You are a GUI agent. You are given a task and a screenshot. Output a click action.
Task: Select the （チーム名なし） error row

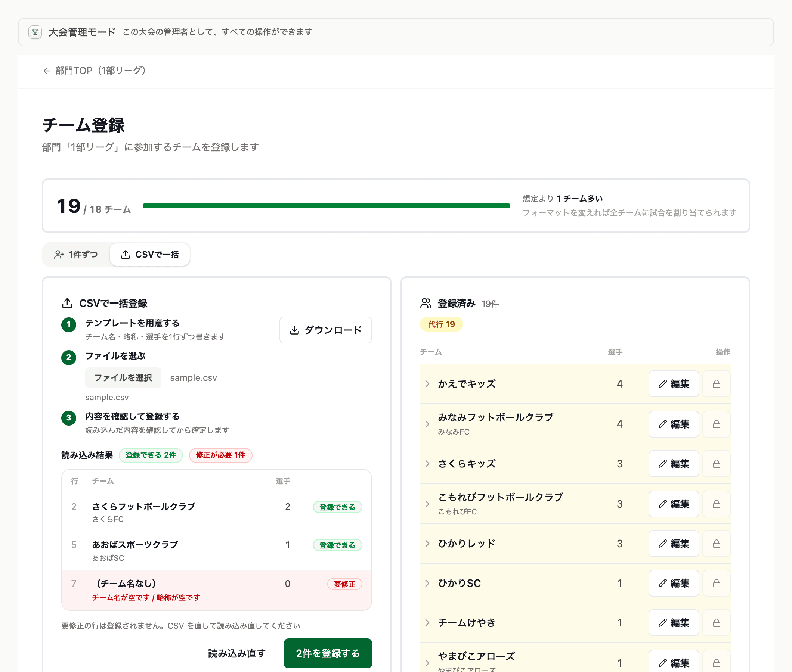point(216,590)
